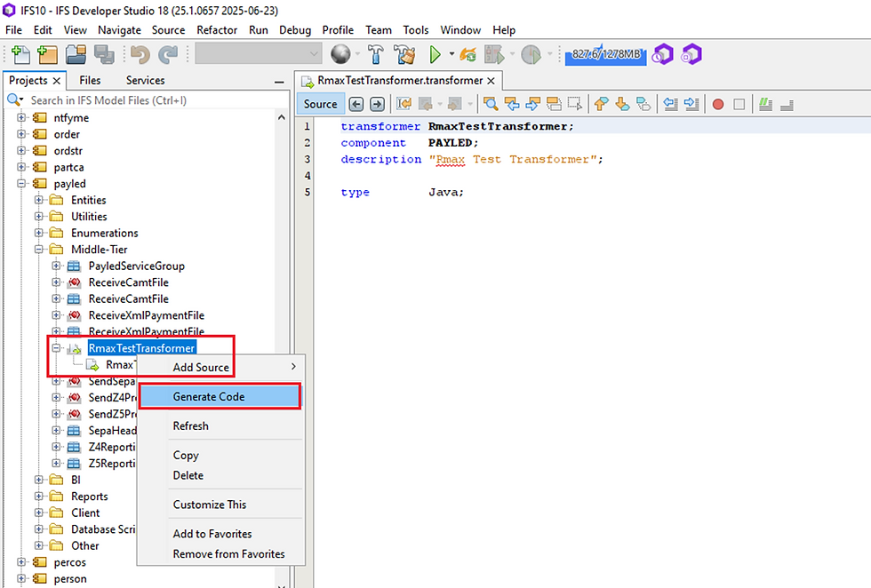Click the Open Project toolbar icon

pyautogui.click(x=76, y=54)
